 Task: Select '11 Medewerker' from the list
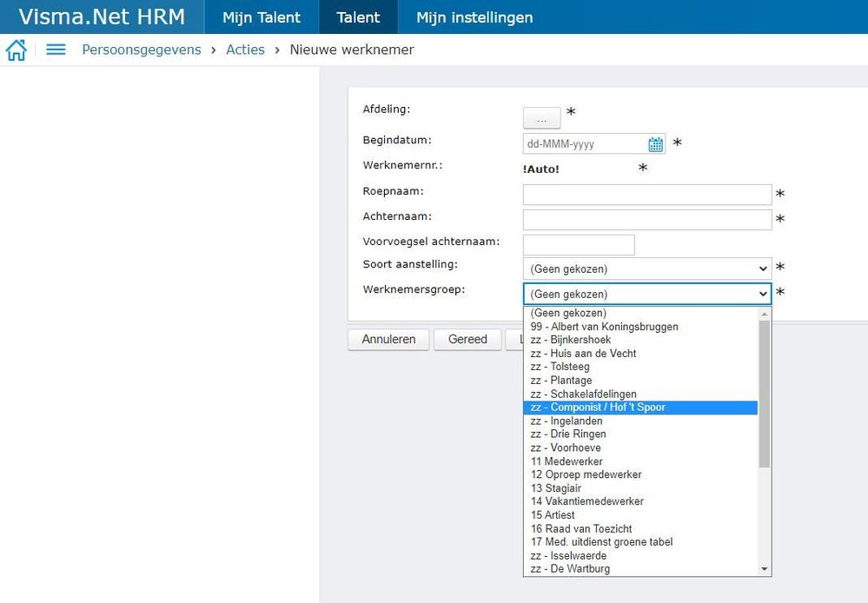click(567, 461)
